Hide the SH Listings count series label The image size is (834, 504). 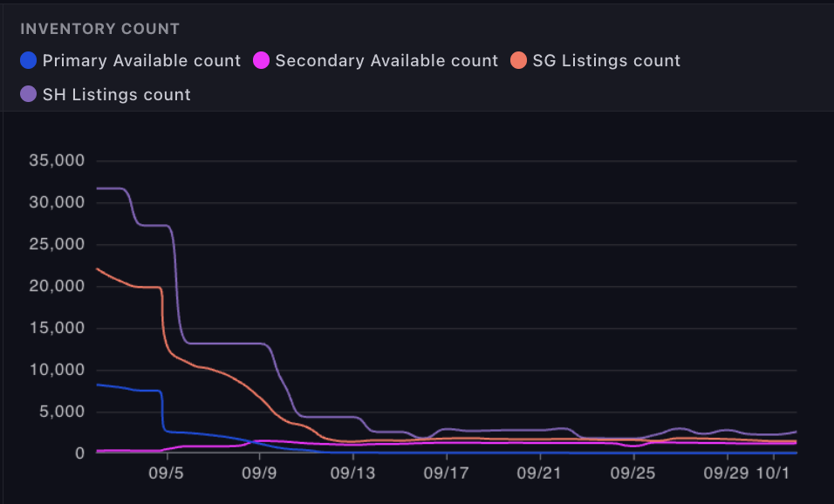(x=117, y=94)
